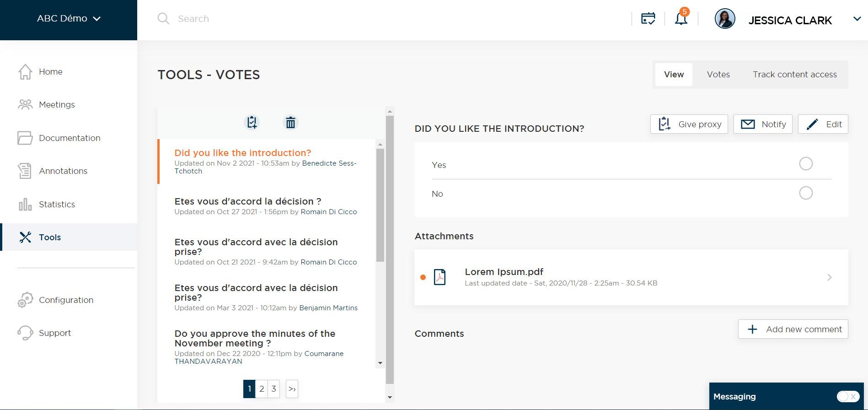Expand the Jessica Clark user menu
Screen dimensions: 868x410
(x=857, y=19)
